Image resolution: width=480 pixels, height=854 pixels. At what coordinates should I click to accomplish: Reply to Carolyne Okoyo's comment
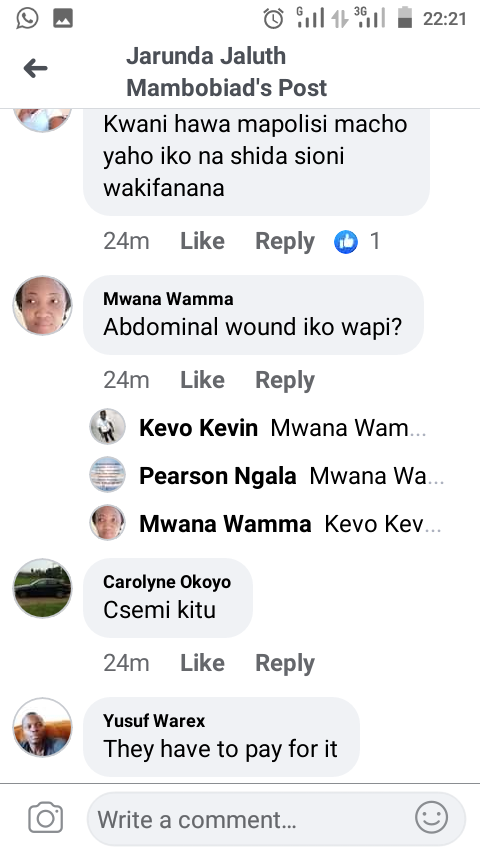point(285,663)
